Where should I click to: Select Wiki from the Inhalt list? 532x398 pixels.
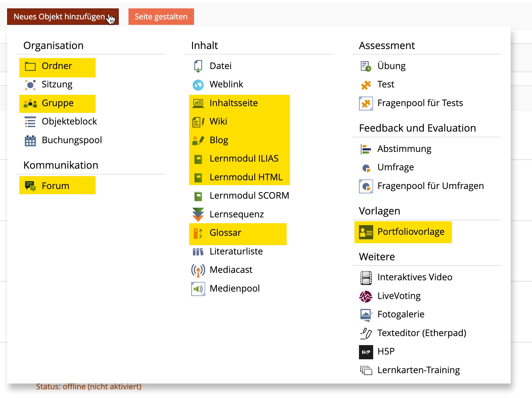pyautogui.click(x=218, y=122)
